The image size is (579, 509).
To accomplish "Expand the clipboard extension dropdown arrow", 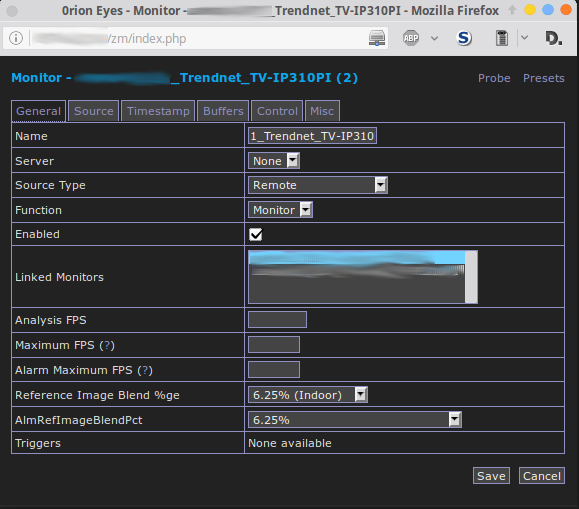I will 524,37.
